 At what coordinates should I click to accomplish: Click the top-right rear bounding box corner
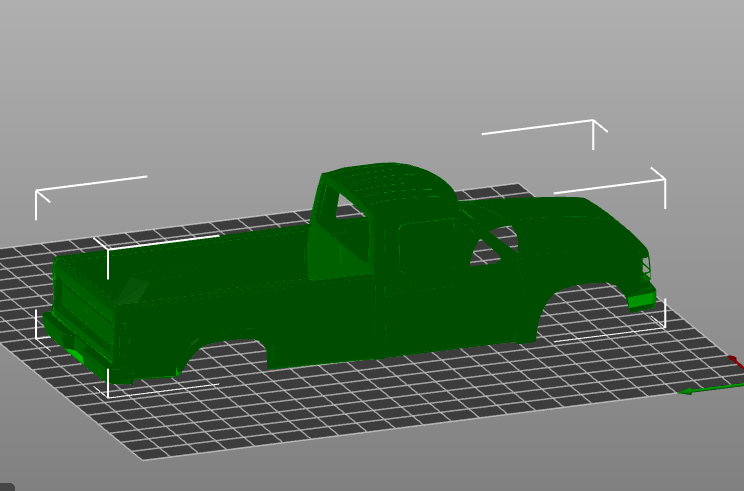coord(593,122)
